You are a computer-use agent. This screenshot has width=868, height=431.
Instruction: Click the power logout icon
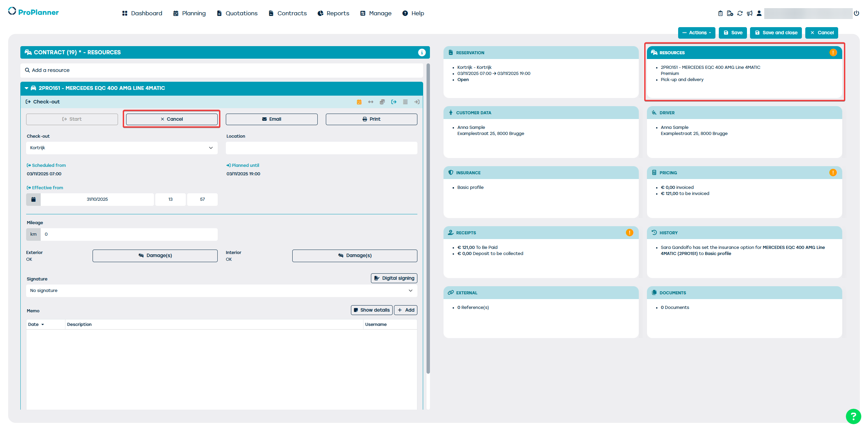pos(856,13)
